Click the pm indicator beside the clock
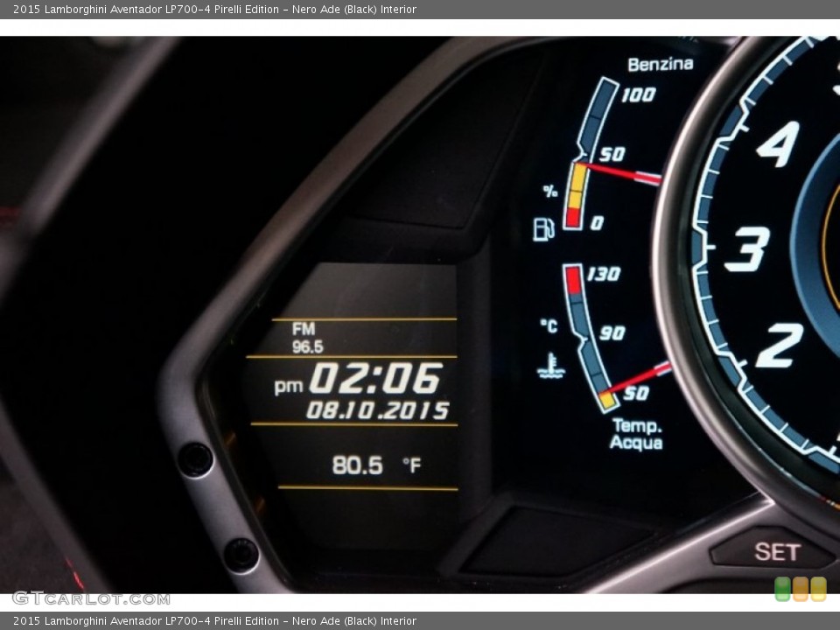 (288, 386)
